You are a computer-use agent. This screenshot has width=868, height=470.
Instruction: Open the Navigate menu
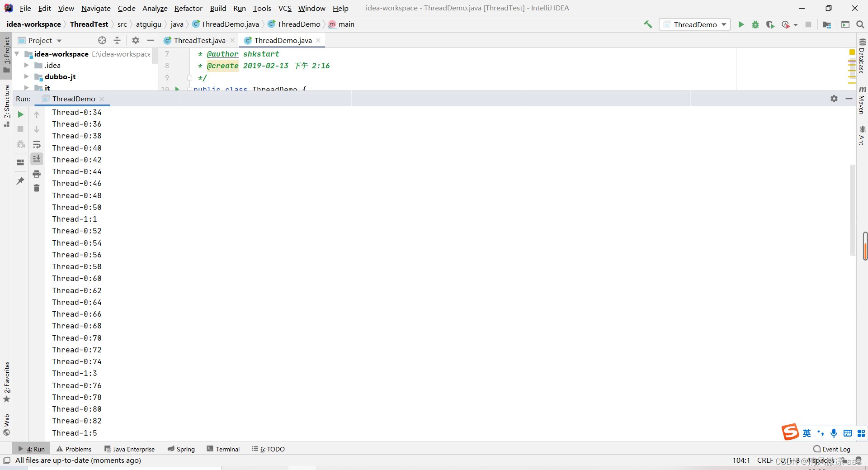pyautogui.click(x=96, y=8)
